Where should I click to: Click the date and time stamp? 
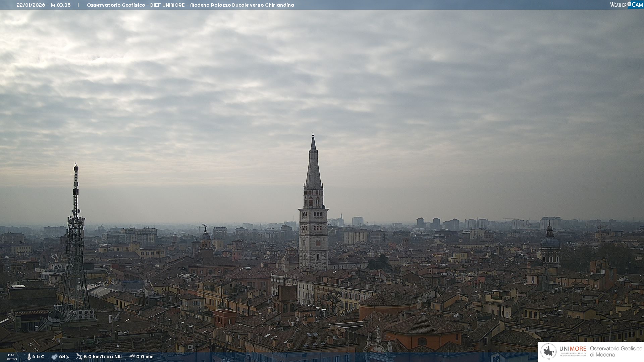(x=44, y=5)
